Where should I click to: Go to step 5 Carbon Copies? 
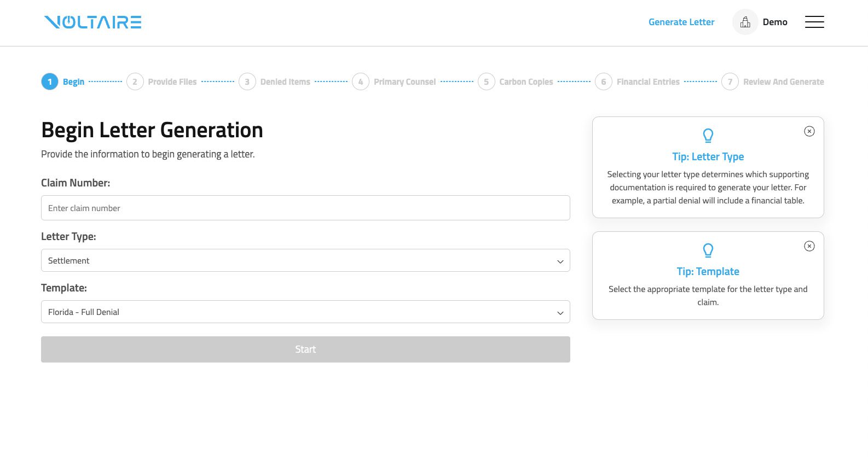(x=525, y=81)
